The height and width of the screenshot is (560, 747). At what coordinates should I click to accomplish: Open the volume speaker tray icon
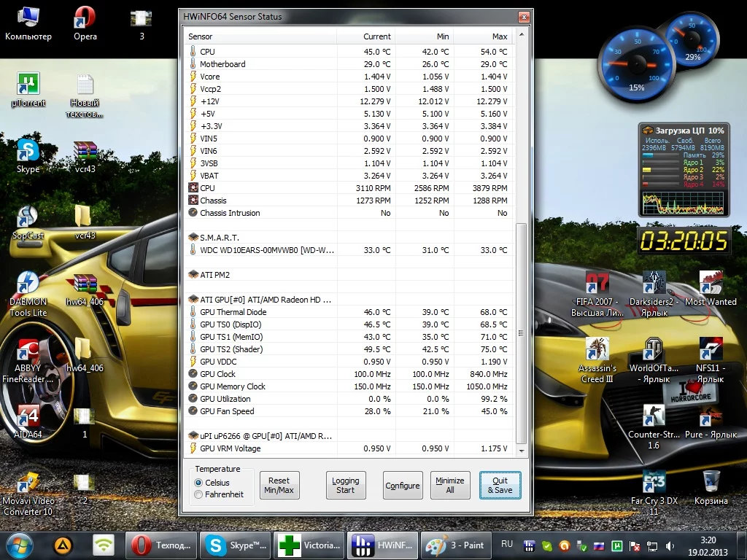pos(670,546)
